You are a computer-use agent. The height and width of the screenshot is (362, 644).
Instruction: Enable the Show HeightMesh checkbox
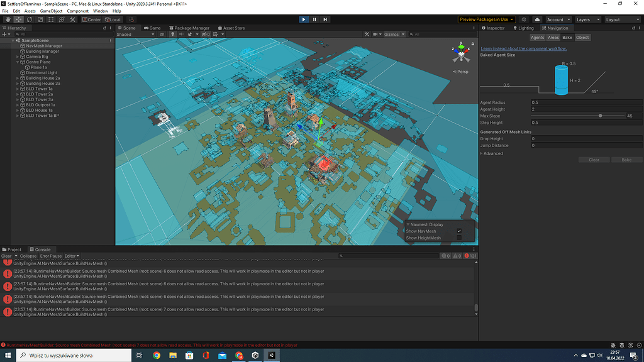tap(459, 238)
